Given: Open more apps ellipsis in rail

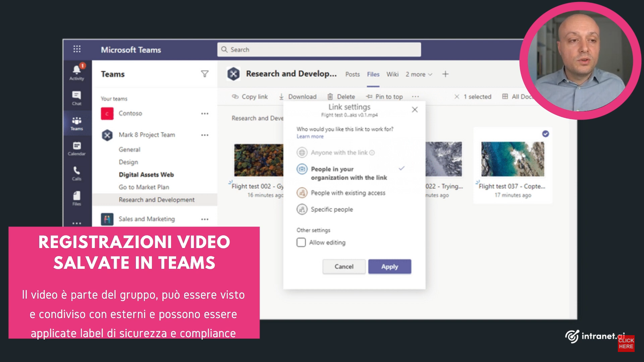Looking at the screenshot, I should point(77,223).
